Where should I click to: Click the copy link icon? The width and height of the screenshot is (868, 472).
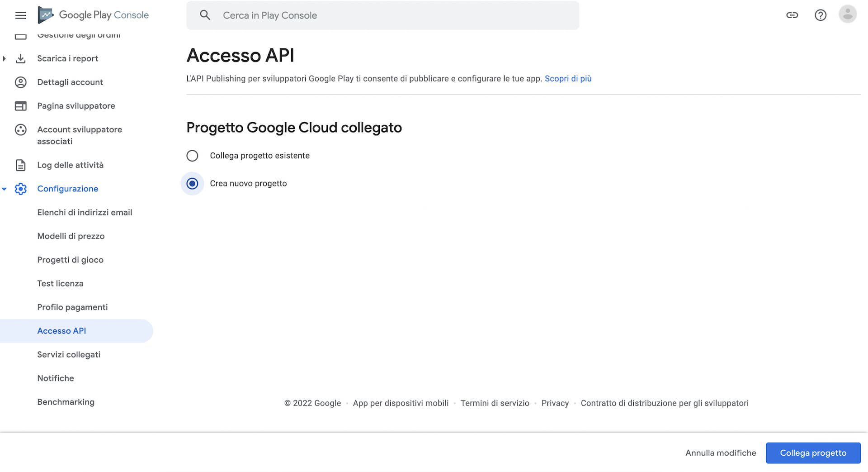pyautogui.click(x=792, y=15)
